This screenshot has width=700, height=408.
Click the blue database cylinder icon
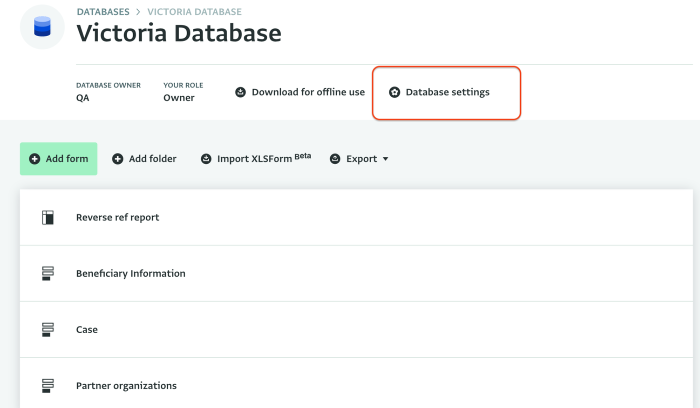point(42,26)
